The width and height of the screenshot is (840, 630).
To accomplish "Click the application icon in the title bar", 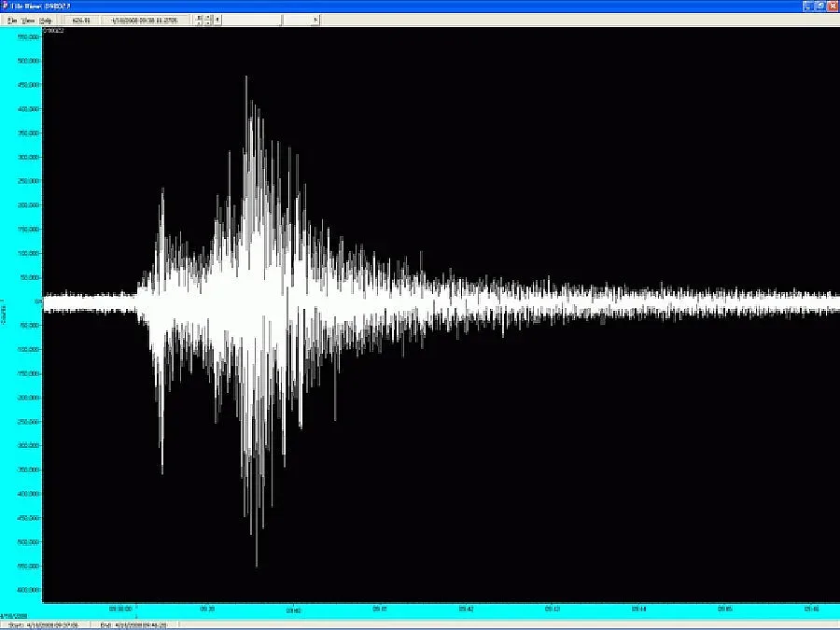I will 6,6.
